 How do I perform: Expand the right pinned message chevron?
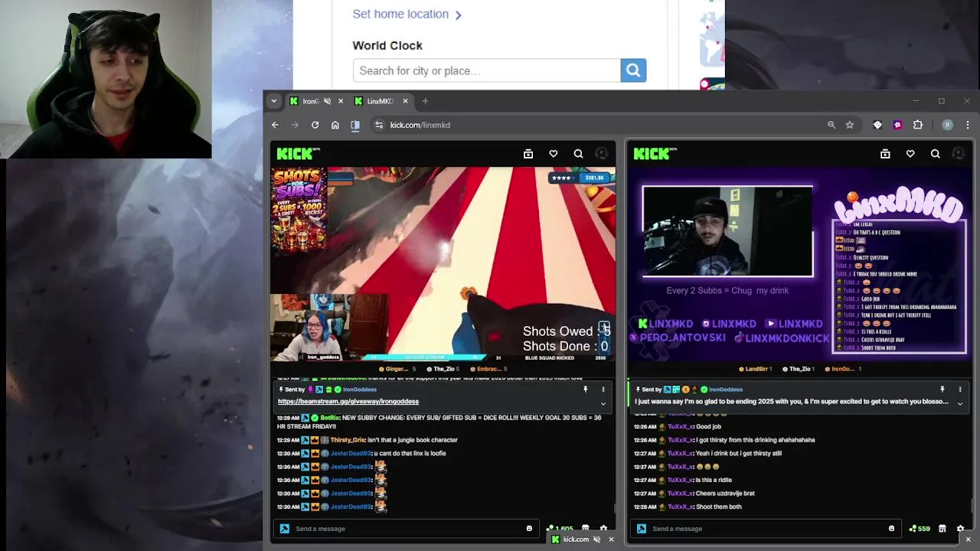[960, 403]
